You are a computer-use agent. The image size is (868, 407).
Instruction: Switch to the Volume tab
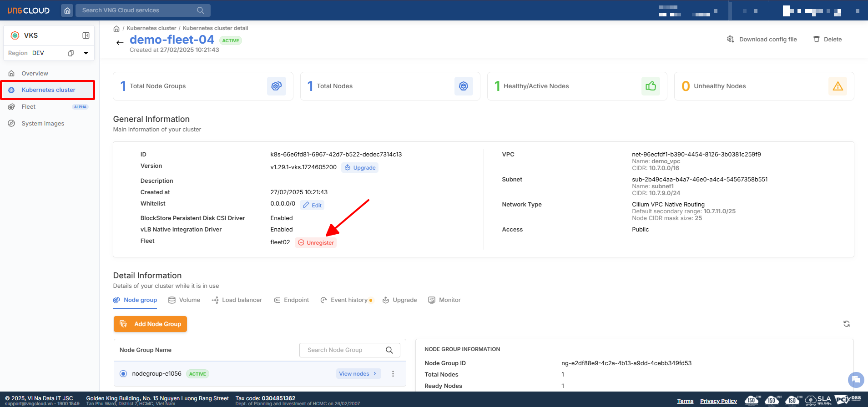(184, 300)
